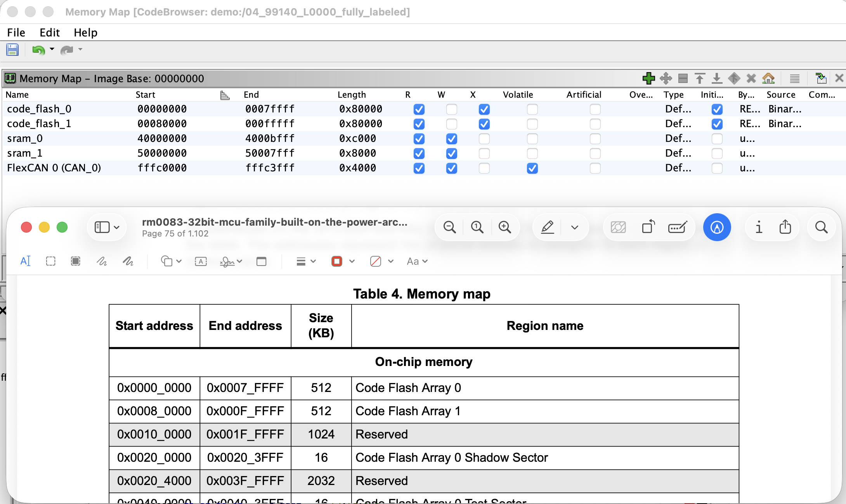Screen dimensions: 846x504
Task: Select the sram_0 memory block name
Action: tap(25, 138)
